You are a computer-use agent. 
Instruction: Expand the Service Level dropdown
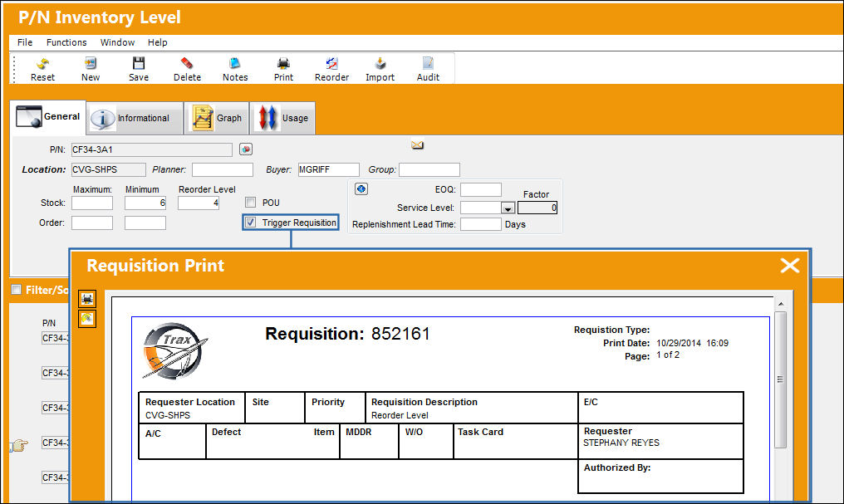pos(508,208)
